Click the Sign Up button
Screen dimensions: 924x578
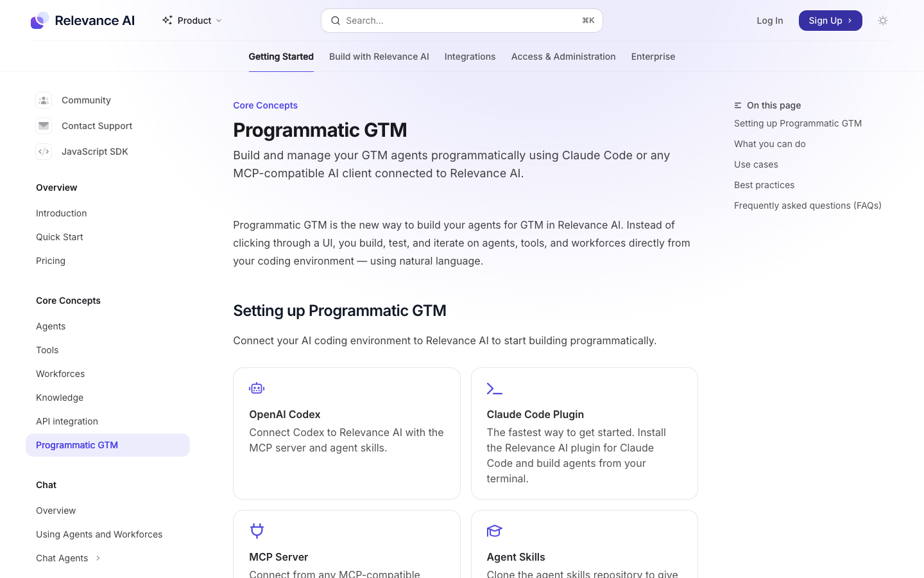coord(830,21)
